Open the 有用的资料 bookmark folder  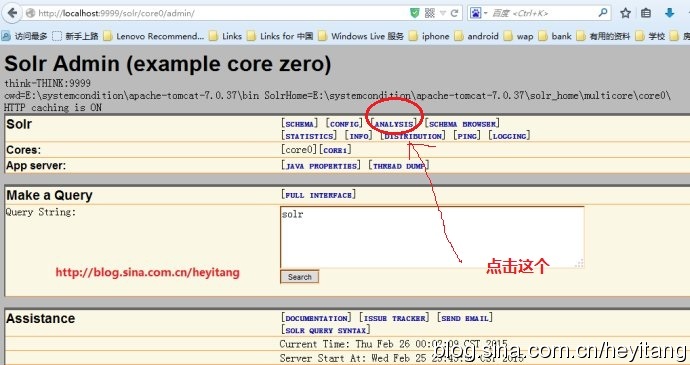[603, 36]
